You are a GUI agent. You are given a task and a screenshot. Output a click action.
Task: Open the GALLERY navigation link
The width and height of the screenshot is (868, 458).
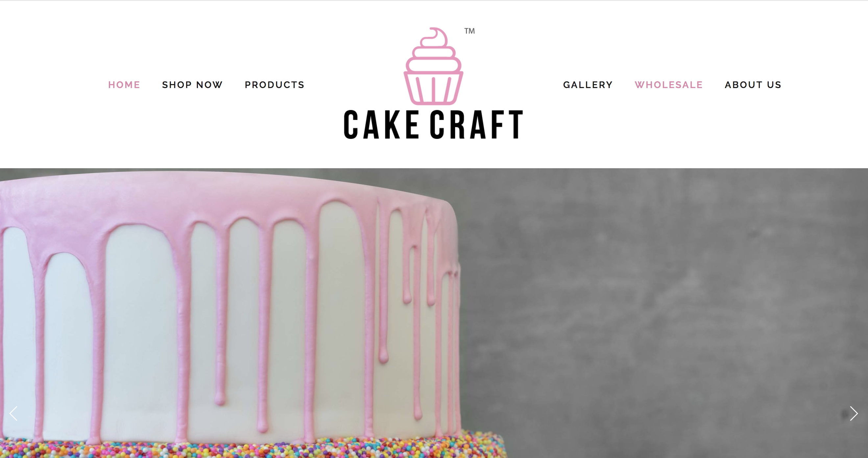[588, 85]
